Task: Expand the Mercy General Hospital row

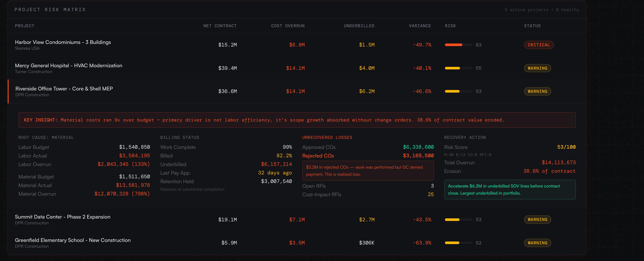Action: click(x=69, y=66)
